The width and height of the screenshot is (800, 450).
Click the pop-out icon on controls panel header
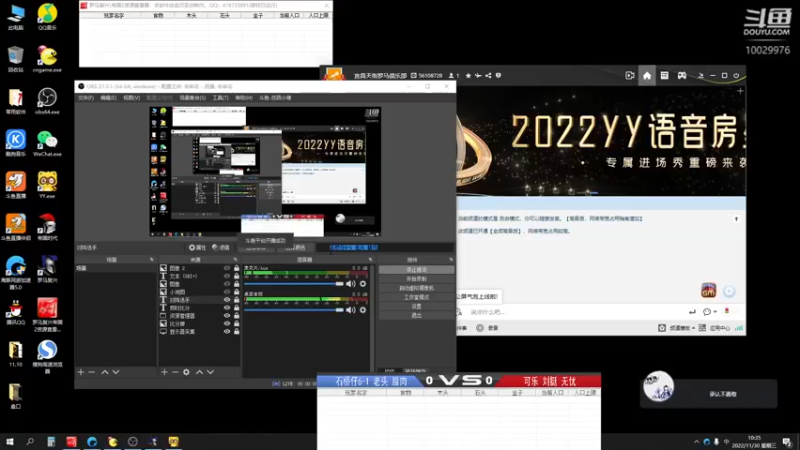pyautogui.click(x=451, y=260)
